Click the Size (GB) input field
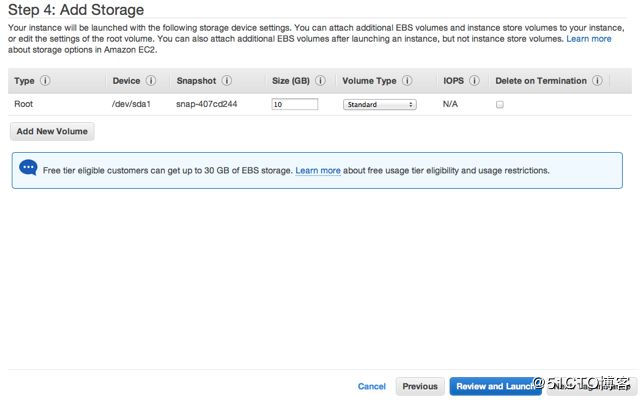 pos(294,104)
